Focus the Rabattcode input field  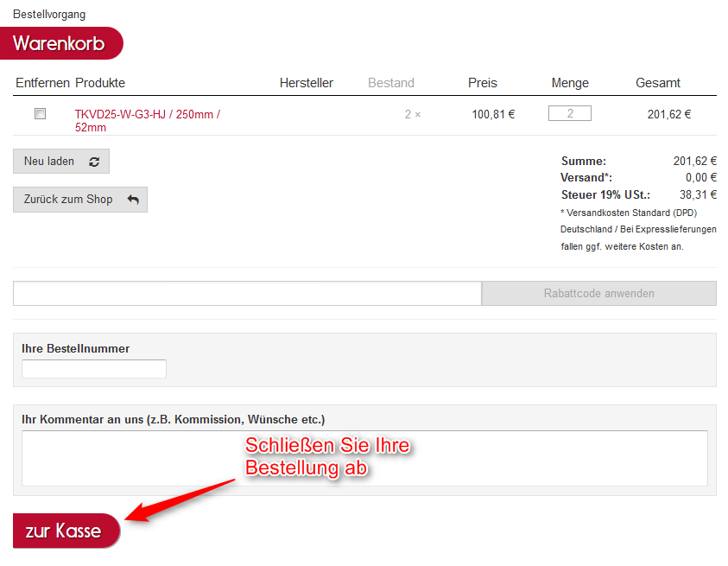coord(248,293)
